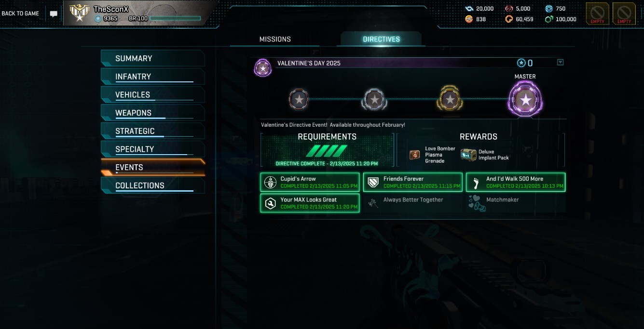
Task: Open the Infantry directives category
Action: pos(153,77)
